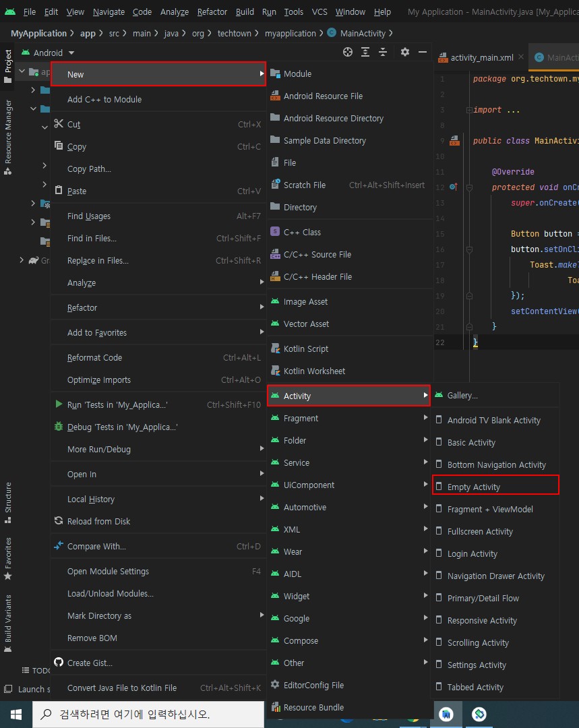This screenshot has height=728, width=579.
Task: Click the app breadcrumb in navigation bar
Action: pos(88,34)
